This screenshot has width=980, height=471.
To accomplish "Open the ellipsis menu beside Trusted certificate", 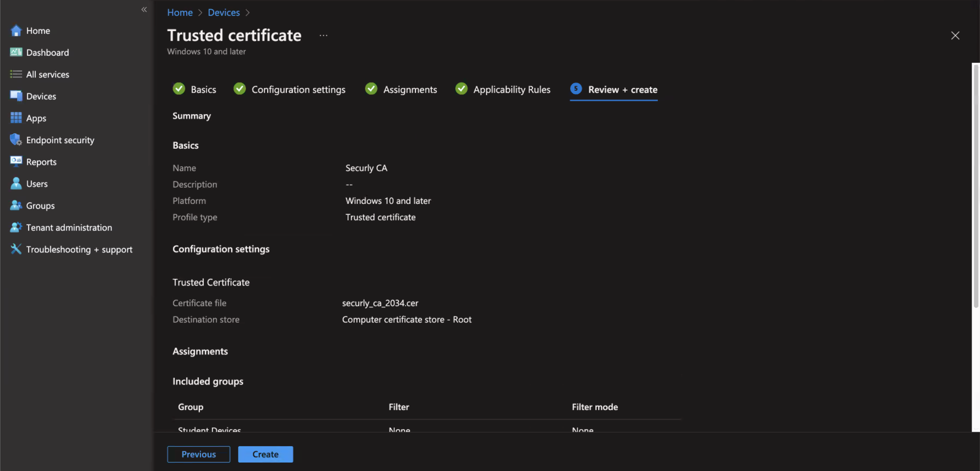I will tap(323, 35).
